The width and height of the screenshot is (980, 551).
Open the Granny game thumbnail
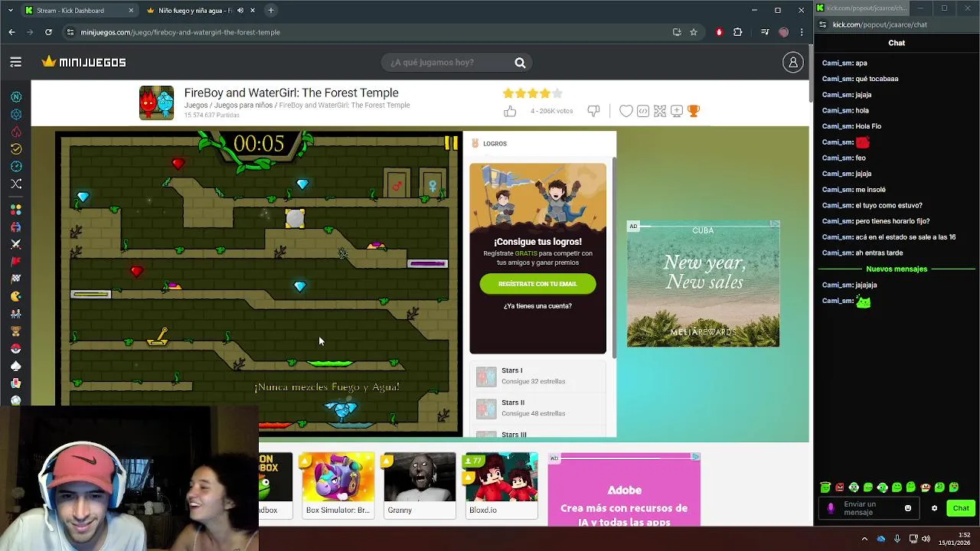pos(420,485)
